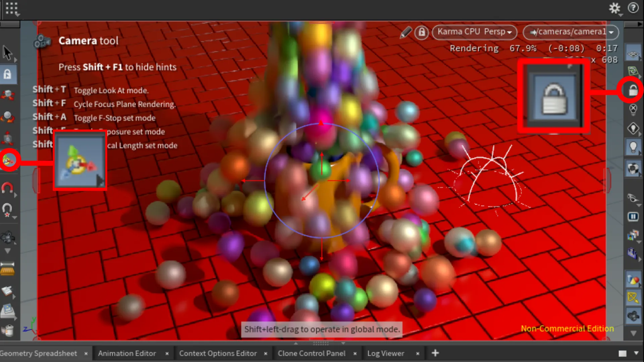The image size is (644, 362).
Task: Select the Handle (Show Handle) tool icon
Action: tap(9, 161)
